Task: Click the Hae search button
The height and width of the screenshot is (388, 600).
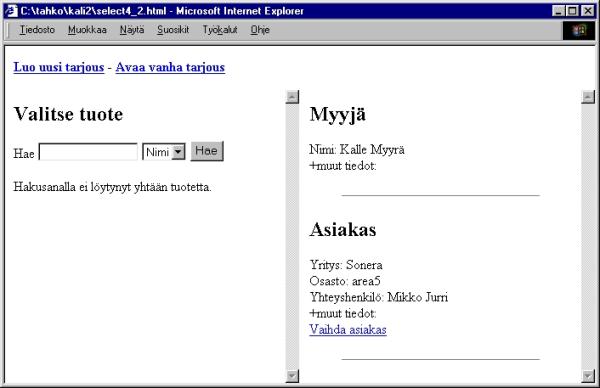Action: (x=207, y=151)
